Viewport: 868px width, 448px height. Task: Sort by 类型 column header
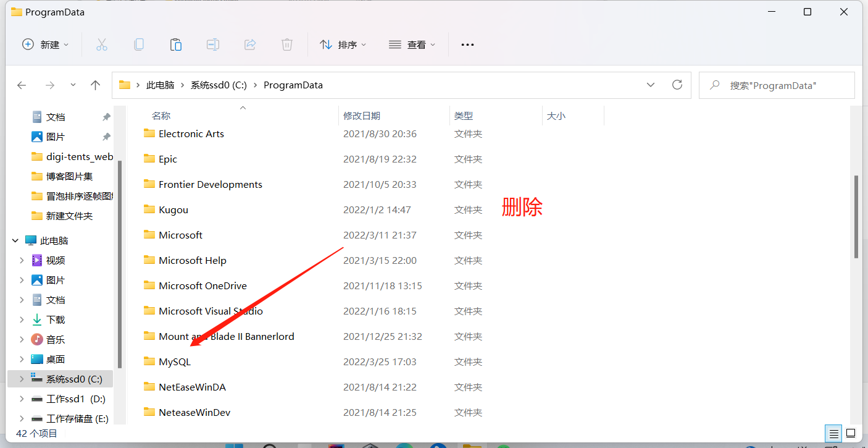pyautogui.click(x=464, y=116)
